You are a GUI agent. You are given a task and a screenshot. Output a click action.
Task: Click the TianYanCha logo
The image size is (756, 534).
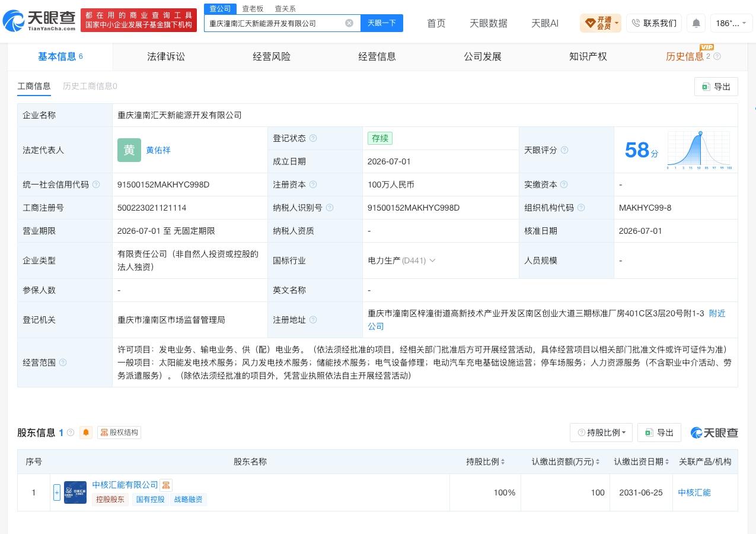coord(39,21)
